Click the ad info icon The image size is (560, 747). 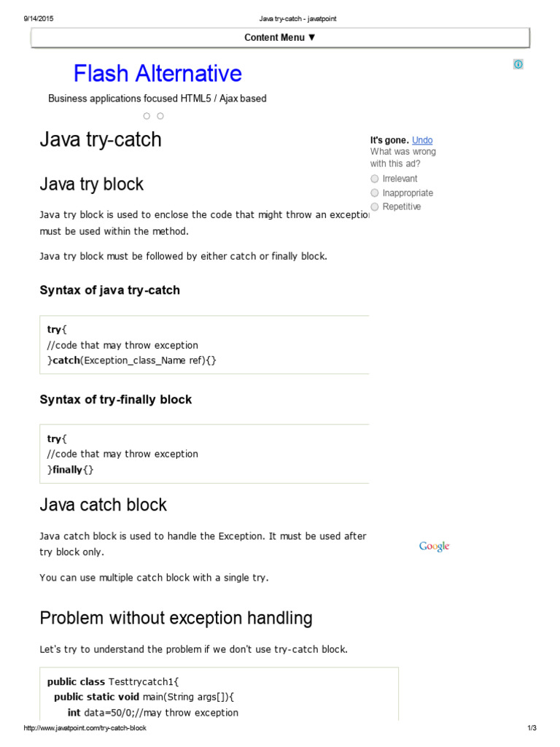click(x=518, y=64)
